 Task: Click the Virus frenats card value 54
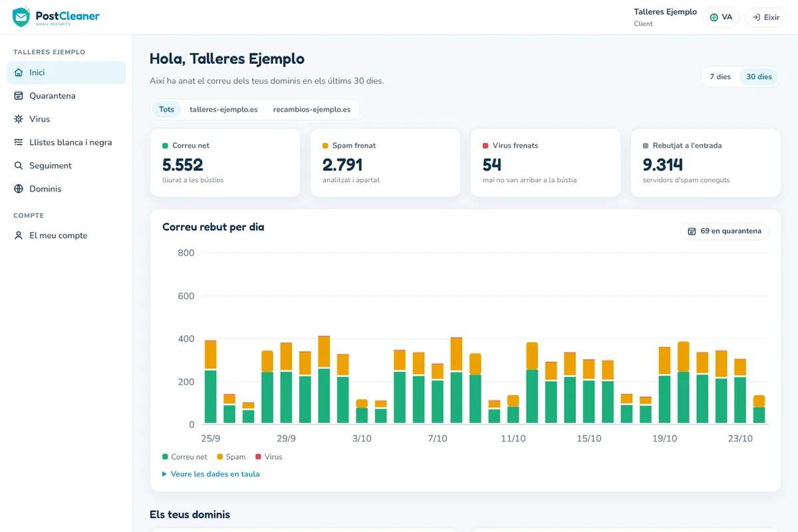[492, 164]
